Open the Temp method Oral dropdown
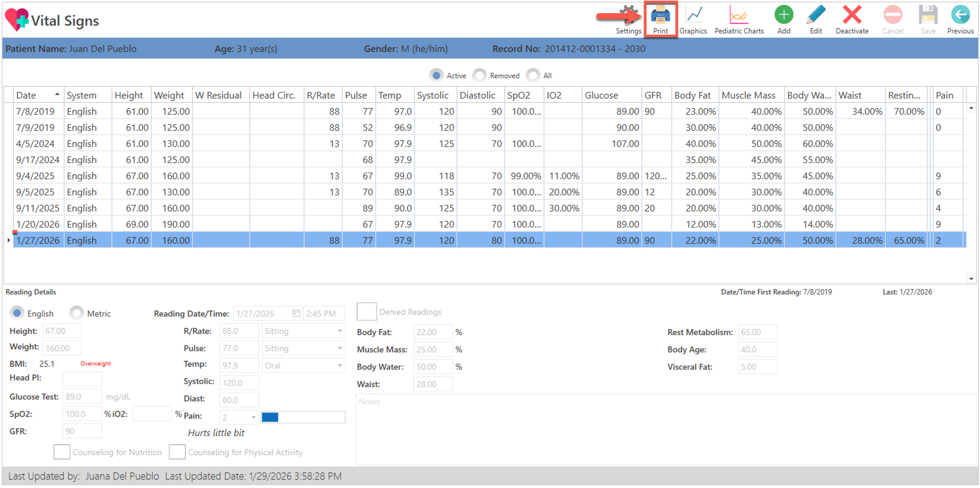The width and height of the screenshot is (980, 488). (340, 366)
